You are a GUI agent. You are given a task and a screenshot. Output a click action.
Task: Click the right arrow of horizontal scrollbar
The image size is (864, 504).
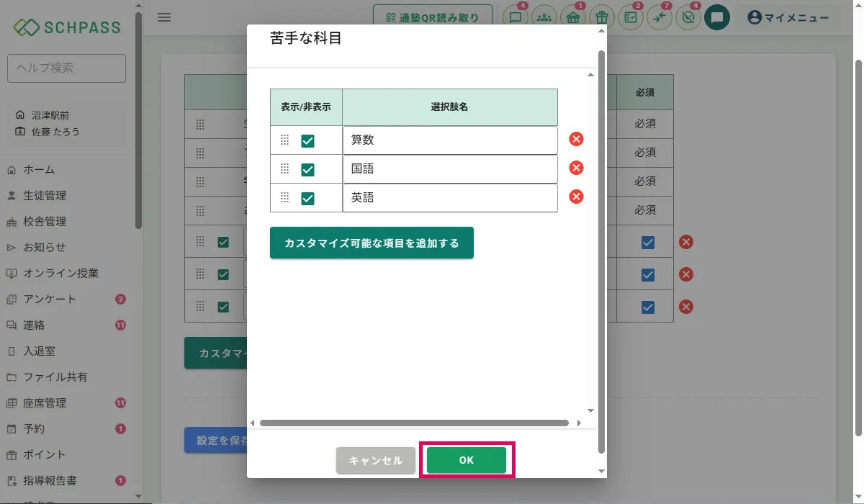point(580,423)
